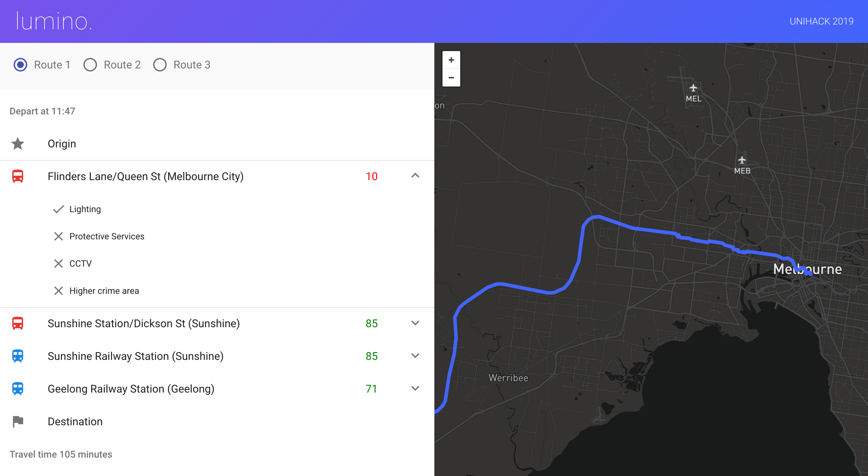The width and height of the screenshot is (868, 476).
Task: Click the Werribee label on the map
Action: (508, 378)
